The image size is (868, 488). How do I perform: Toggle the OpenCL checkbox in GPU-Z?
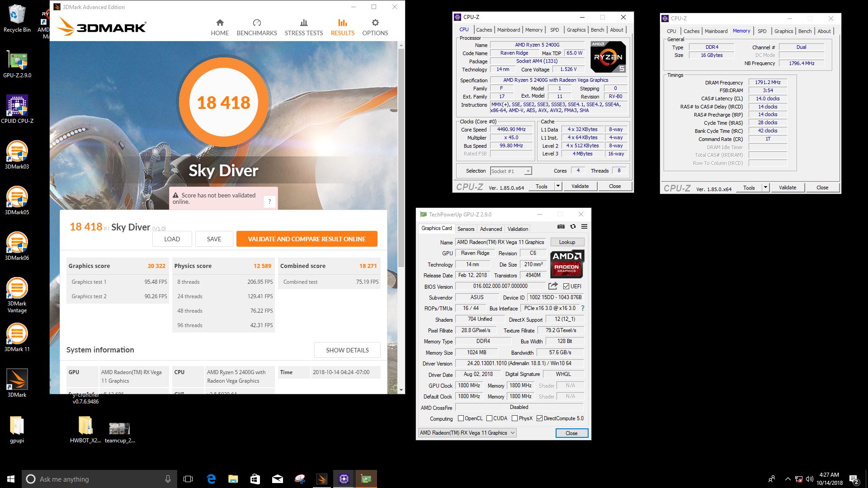tap(461, 418)
